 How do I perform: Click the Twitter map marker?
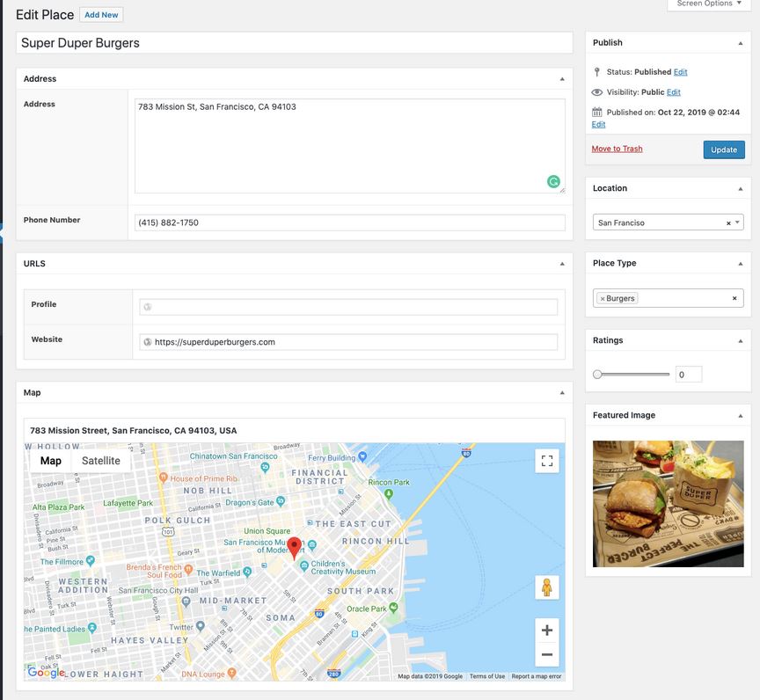(200, 626)
